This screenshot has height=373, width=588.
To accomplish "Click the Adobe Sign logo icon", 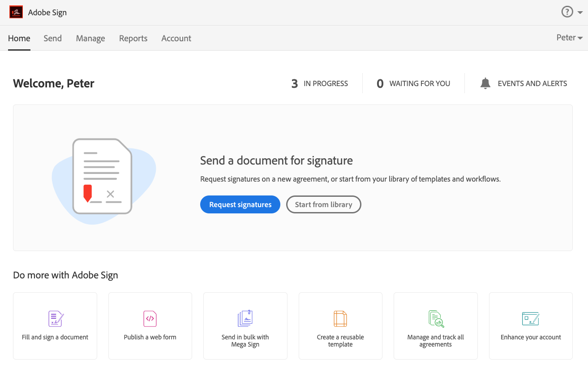I will pos(16,12).
